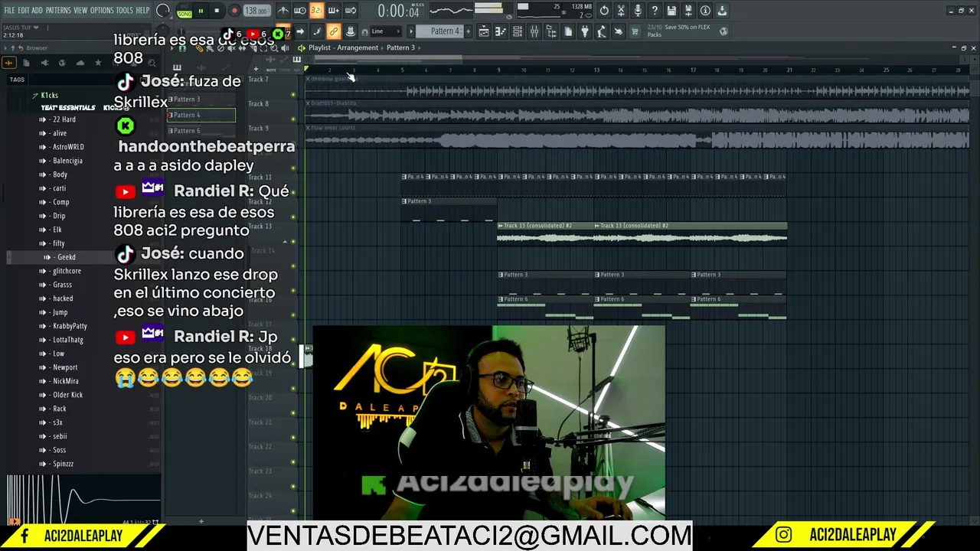
Task: Mute Track 13 with its green dot
Action: pos(293,242)
